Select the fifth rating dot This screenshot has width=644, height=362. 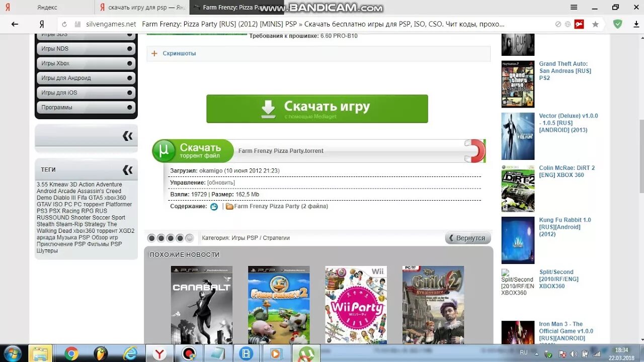click(190, 238)
